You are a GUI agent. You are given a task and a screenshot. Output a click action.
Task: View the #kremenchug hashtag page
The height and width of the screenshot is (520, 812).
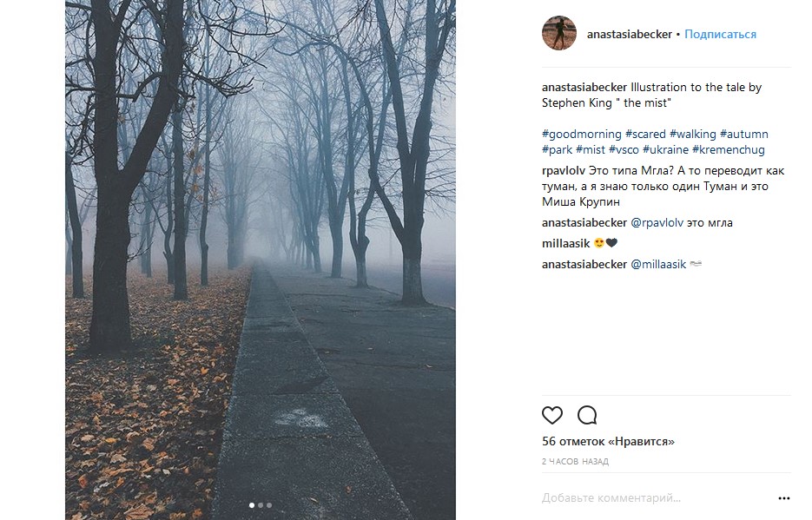click(x=729, y=149)
